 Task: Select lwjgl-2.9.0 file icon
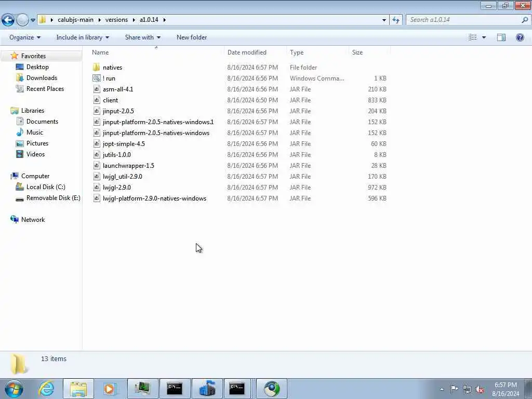(x=97, y=187)
